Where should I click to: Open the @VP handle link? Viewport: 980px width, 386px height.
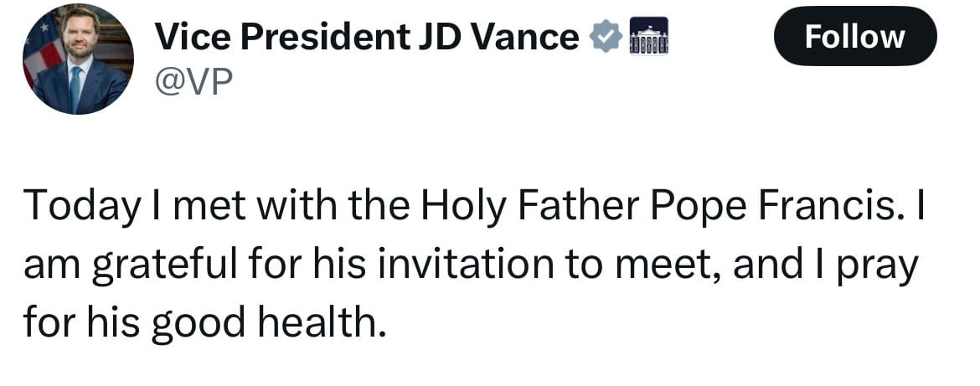tap(193, 82)
